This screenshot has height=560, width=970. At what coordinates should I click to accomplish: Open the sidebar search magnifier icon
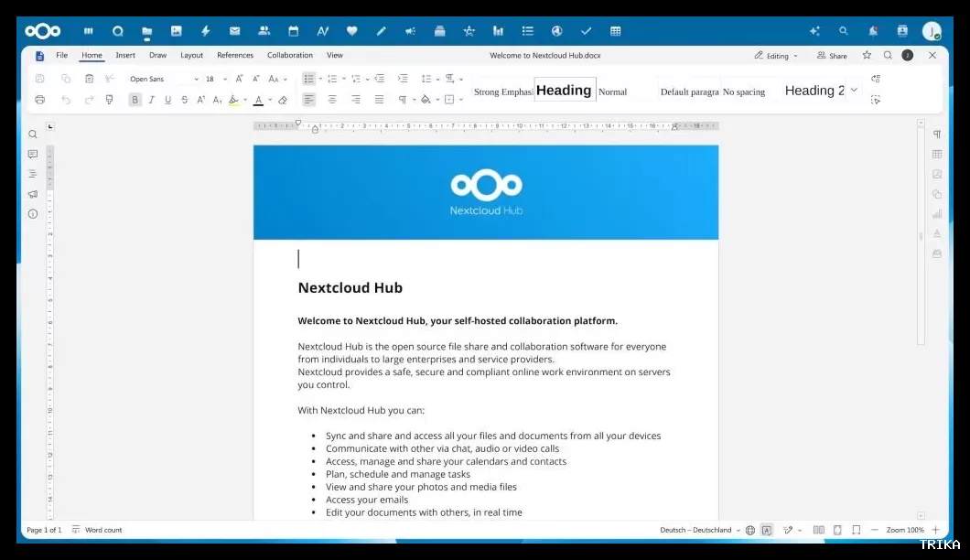coord(33,135)
